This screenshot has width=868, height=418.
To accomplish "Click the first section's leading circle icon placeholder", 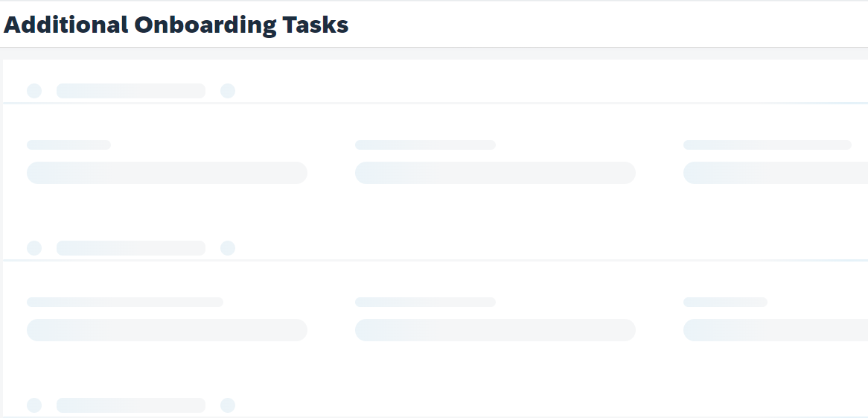I will [x=34, y=91].
